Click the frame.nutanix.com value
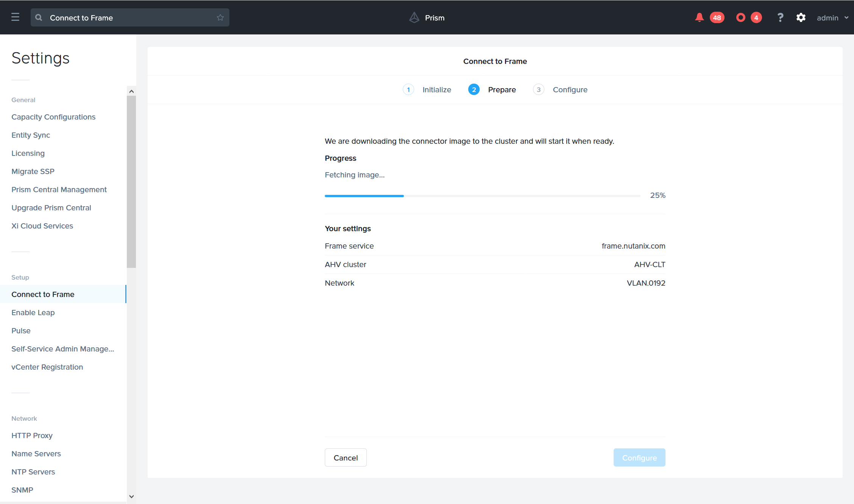The image size is (854, 504). click(x=633, y=246)
